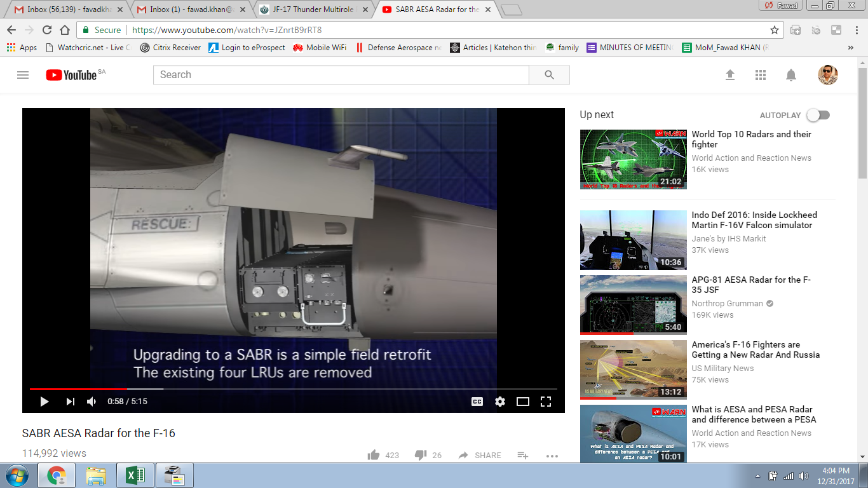868x488 pixels.
Task: Open the family bookmark
Action: tap(562, 48)
